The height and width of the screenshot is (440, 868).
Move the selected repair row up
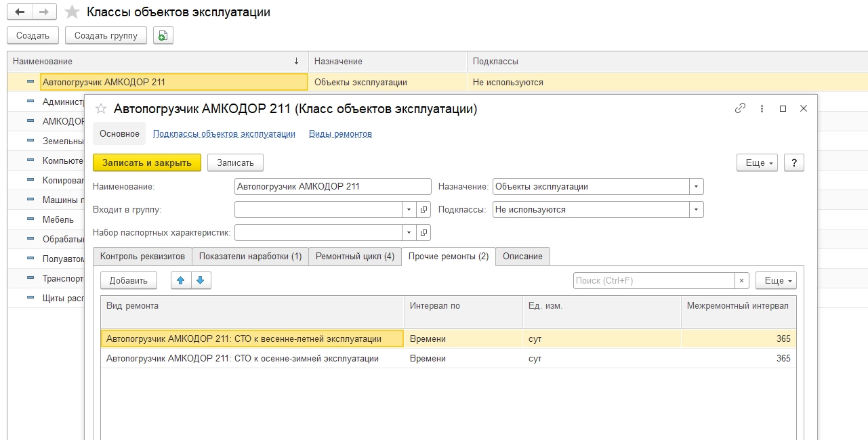pyautogui.click(x=181, y=280)
